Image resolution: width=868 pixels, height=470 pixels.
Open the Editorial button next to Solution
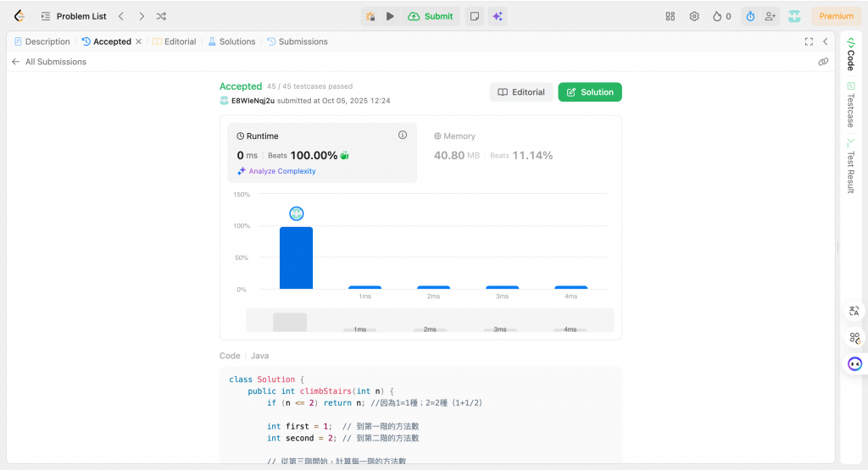coord(521,92)
